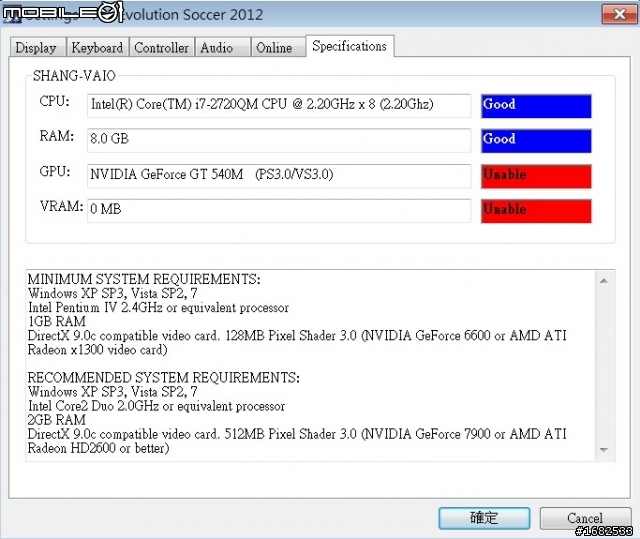
Task: Click the RAM 8.0 GB field
Action: point(279,140)
